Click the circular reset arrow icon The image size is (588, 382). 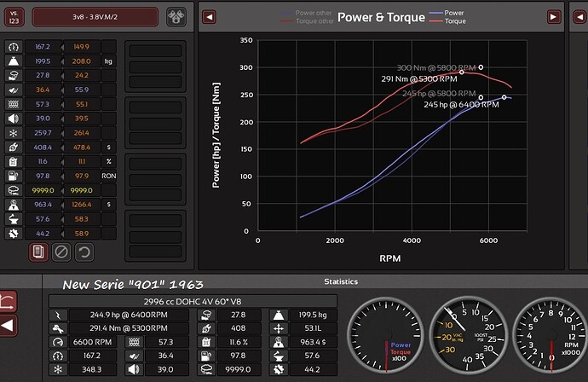pyautogui.click(x=84, y=252)
